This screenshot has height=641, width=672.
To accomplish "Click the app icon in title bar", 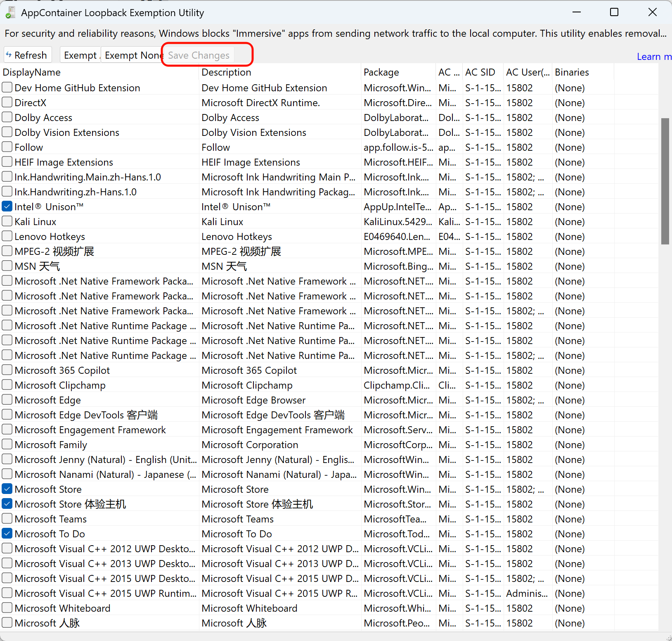I will [x=10, y=13].
